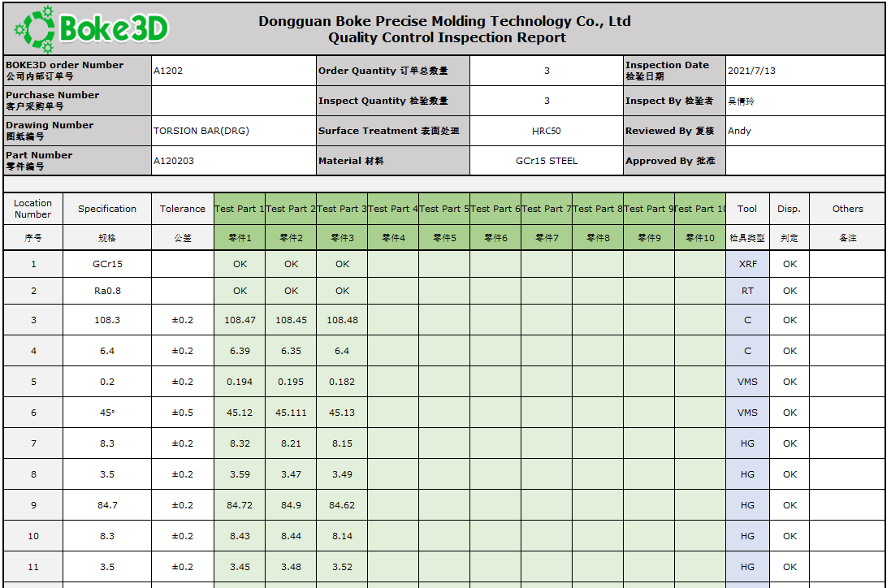
Task: Select measurement 3.45 in row 11
Action: coord(240,567)
